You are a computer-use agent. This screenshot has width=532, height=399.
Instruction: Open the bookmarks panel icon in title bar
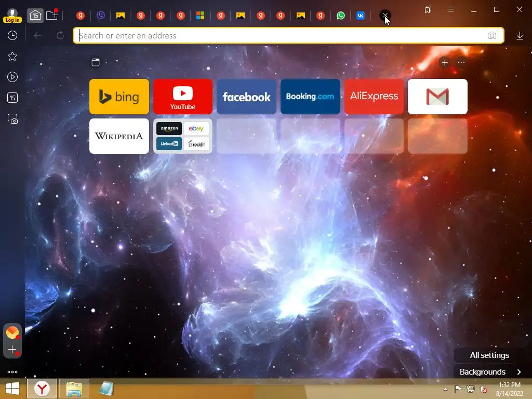428,9
